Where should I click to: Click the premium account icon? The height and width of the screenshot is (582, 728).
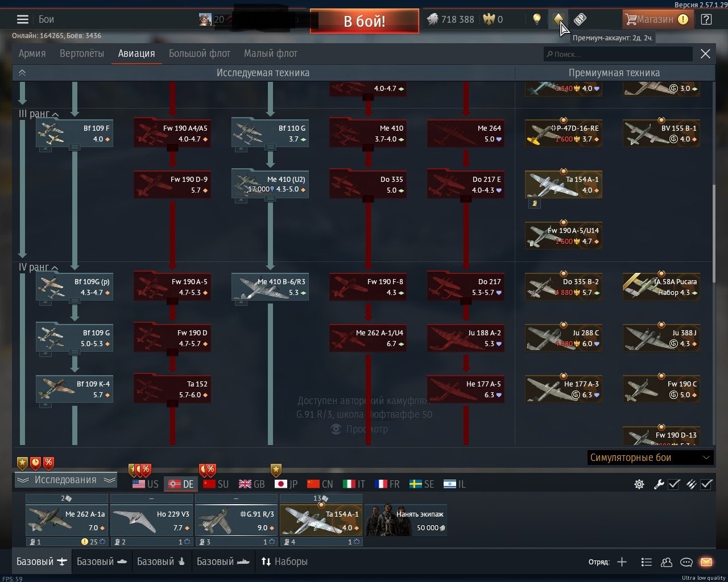559,19
